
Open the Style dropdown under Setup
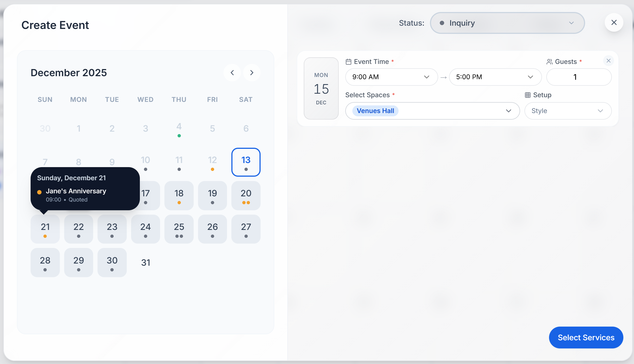[x=568, y=111]
